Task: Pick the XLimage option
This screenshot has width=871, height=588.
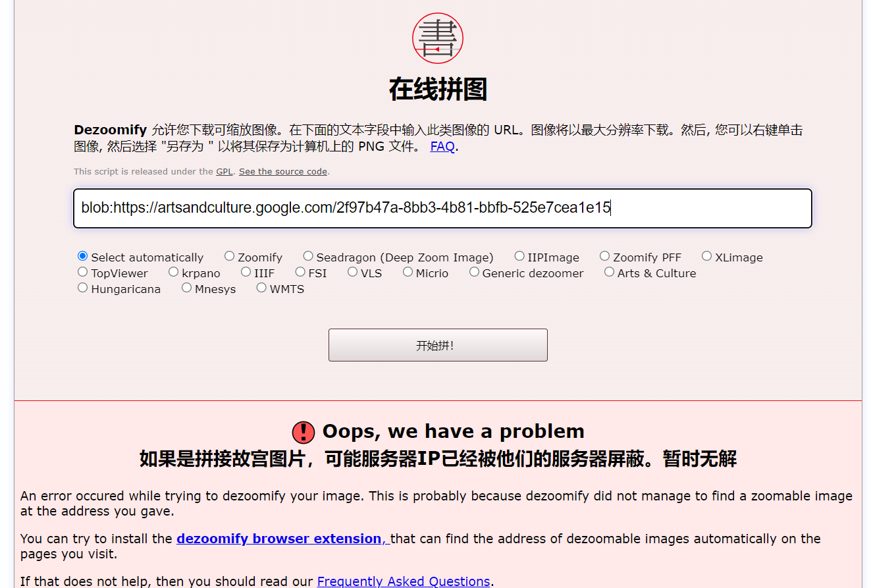Action: 706,255
